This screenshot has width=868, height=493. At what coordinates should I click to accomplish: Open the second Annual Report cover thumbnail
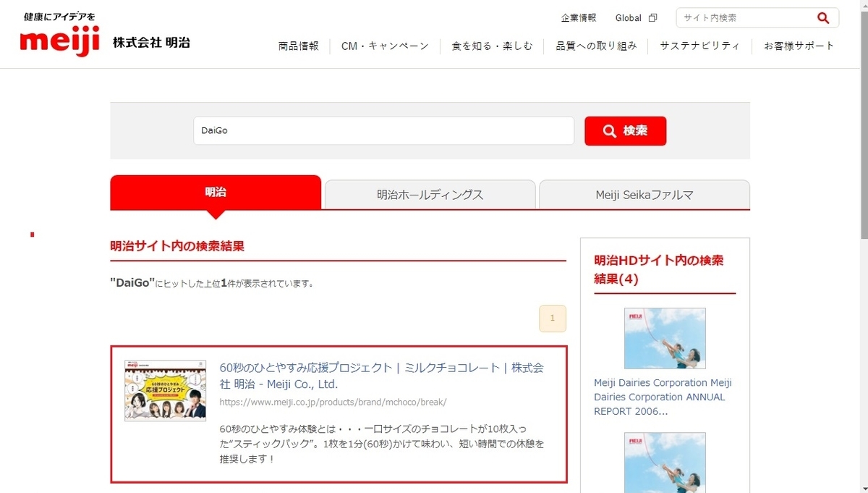[x=665, y=463]
